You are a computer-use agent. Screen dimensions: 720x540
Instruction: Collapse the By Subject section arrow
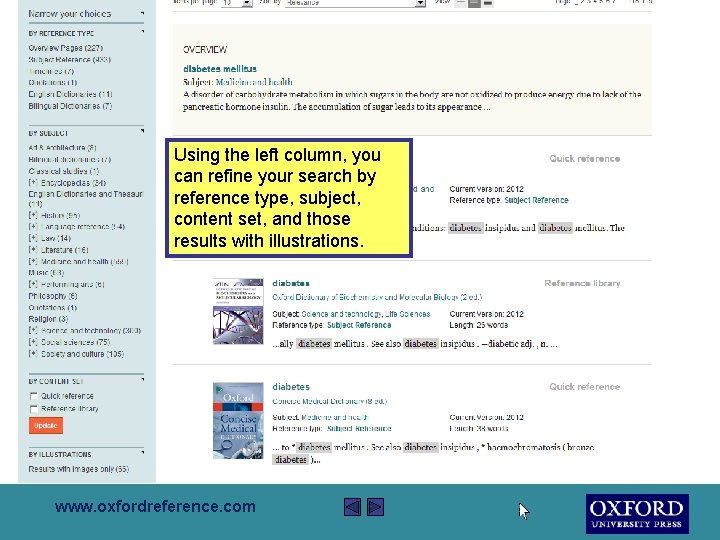click(x=142, y=131)
